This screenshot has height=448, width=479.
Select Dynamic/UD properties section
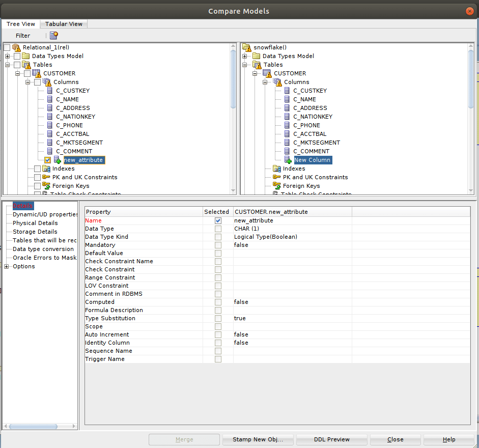tap(45, 214)
